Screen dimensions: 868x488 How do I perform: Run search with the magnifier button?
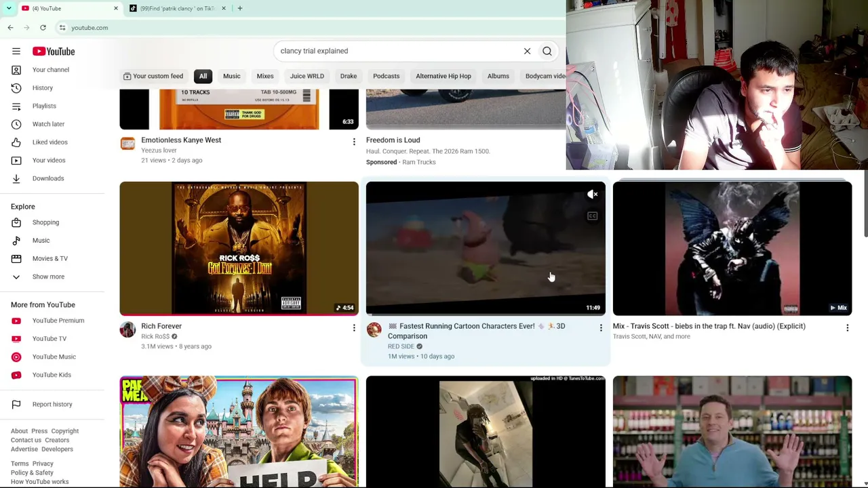coord(547,51)
